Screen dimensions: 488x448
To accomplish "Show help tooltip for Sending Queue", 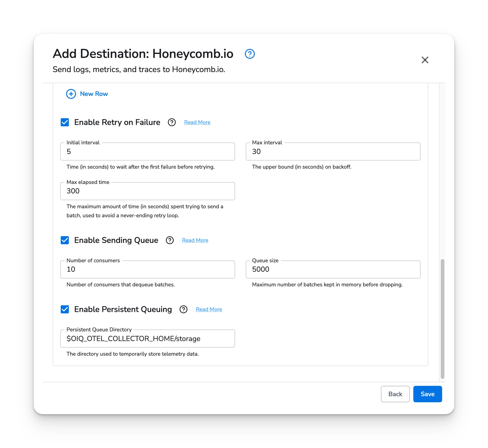I will point(170,240).
